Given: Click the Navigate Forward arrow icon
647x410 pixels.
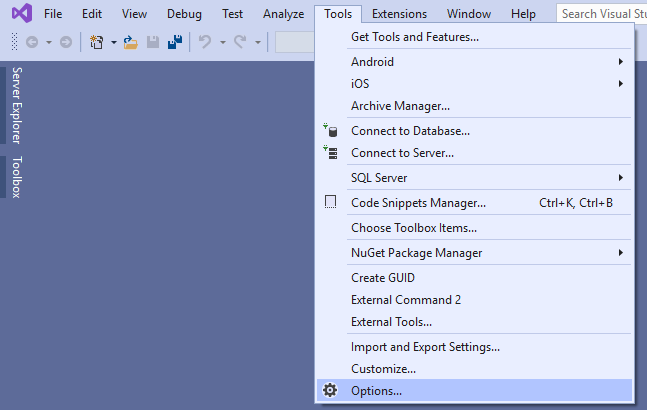Looking at the screenshot, I should coord(66,42).
